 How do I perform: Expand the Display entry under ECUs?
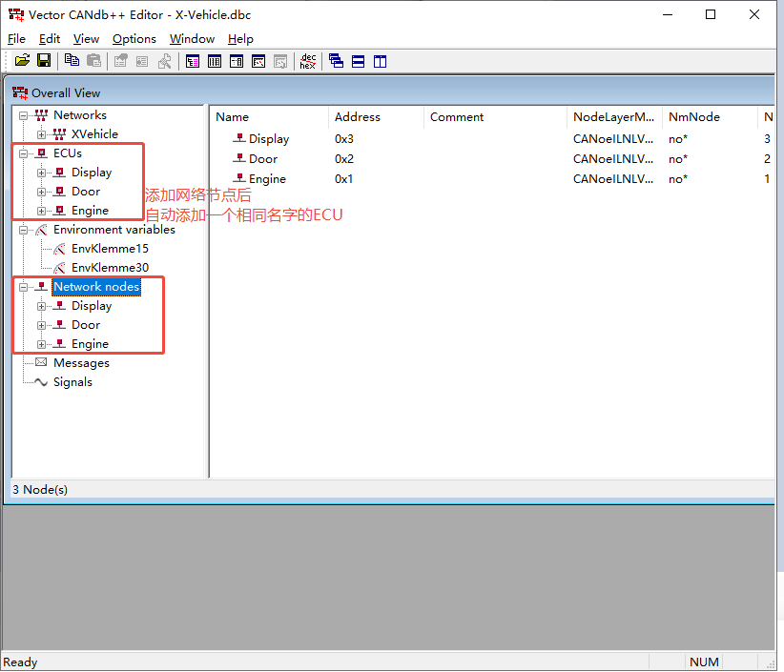42,173
